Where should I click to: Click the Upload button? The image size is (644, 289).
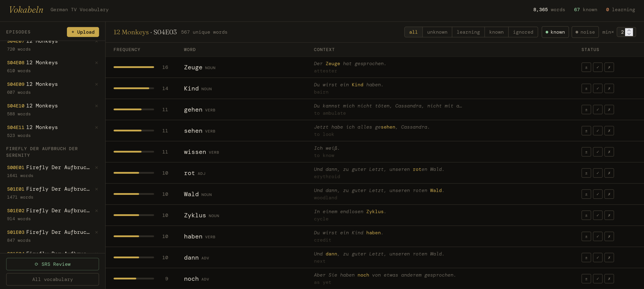click(x=83, y=32)
